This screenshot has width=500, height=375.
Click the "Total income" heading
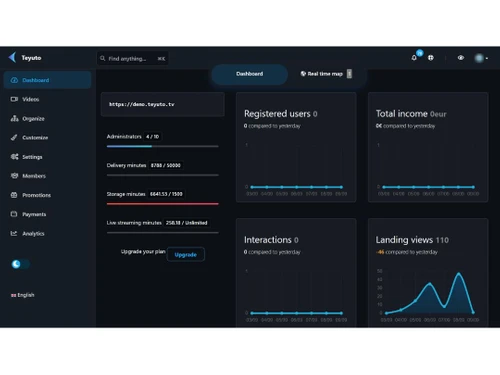(402, 114)
